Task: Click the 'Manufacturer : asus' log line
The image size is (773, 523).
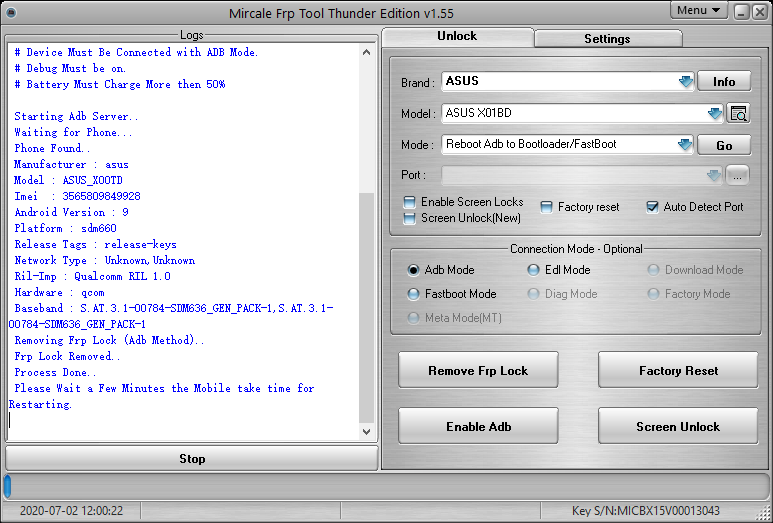Action: pyautogui.click(x=71, y=164)
